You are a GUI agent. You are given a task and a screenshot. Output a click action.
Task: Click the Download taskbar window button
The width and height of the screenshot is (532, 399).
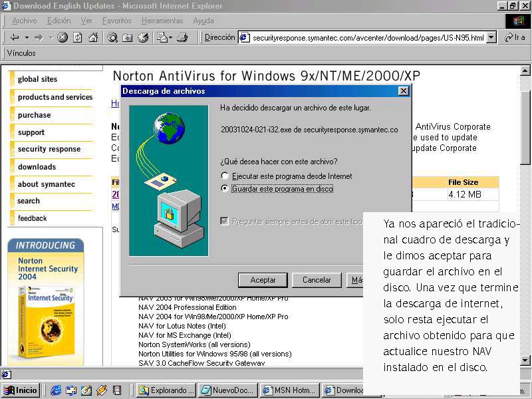[342, 390]
